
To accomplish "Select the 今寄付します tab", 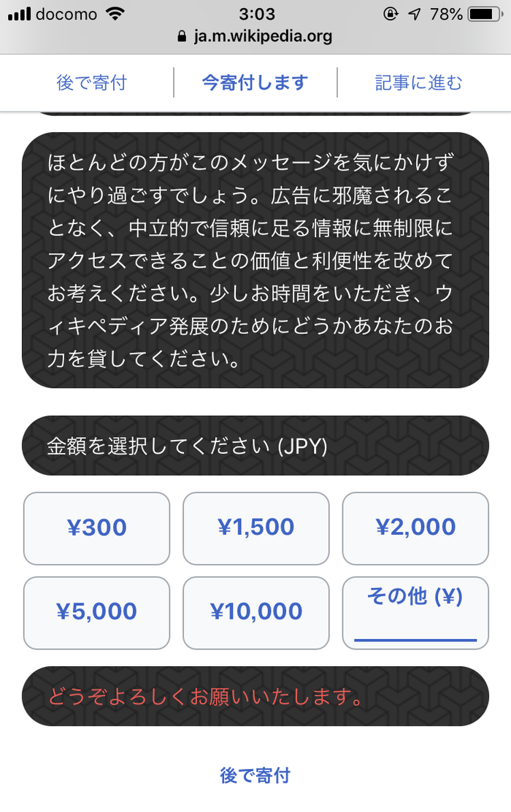I will [255, 82].
